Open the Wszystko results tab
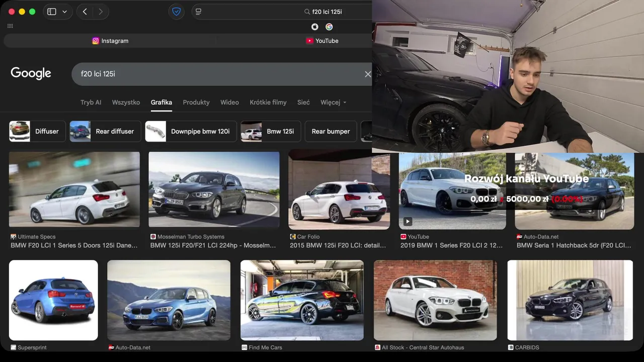This screenshot has width=644, height=362. point(126,102)
